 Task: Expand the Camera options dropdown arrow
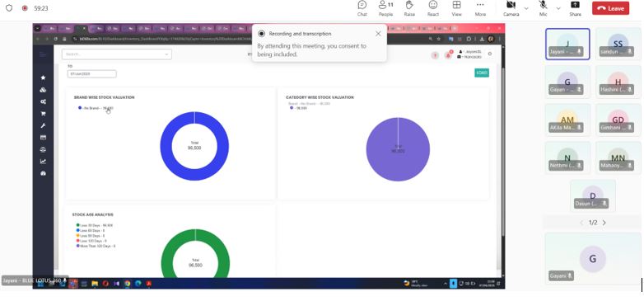[x=526, y=8]
